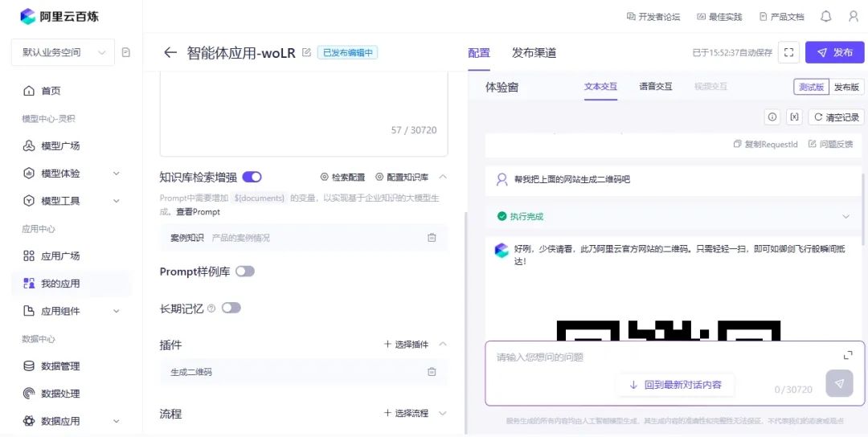868x437 pixels.
Task: Expand the 数据应用 sidebar menu
Action: tap(117, 421)
